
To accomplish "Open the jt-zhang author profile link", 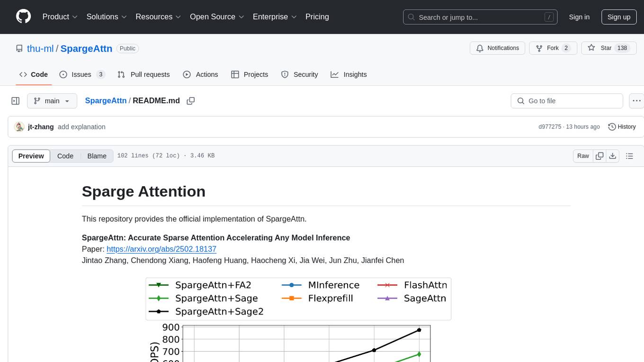I will tap(41, 127).
